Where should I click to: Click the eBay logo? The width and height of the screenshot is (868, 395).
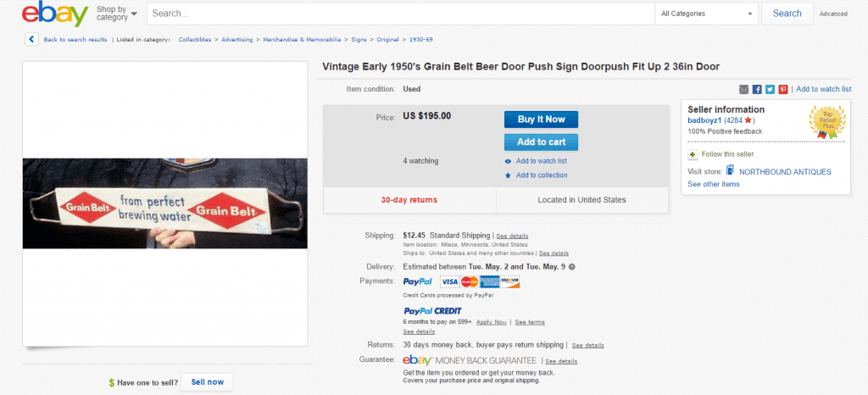click(x=54, y=14)
